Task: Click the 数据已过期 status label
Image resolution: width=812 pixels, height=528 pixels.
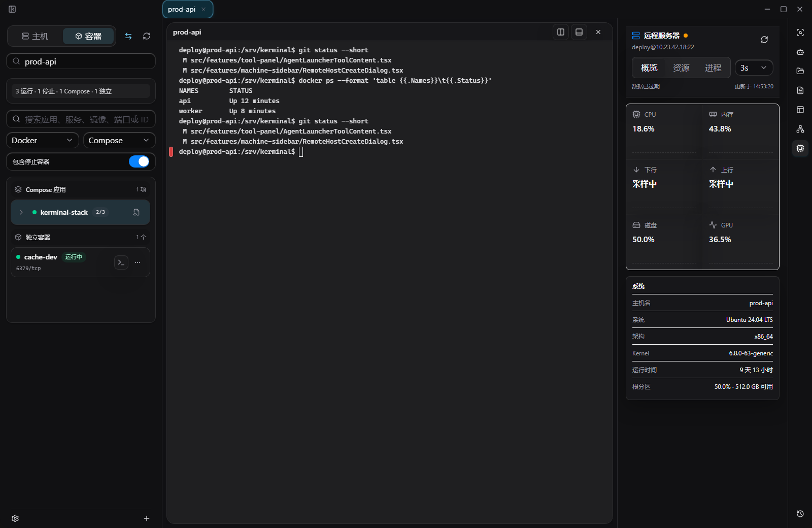Action: [646, 86]
